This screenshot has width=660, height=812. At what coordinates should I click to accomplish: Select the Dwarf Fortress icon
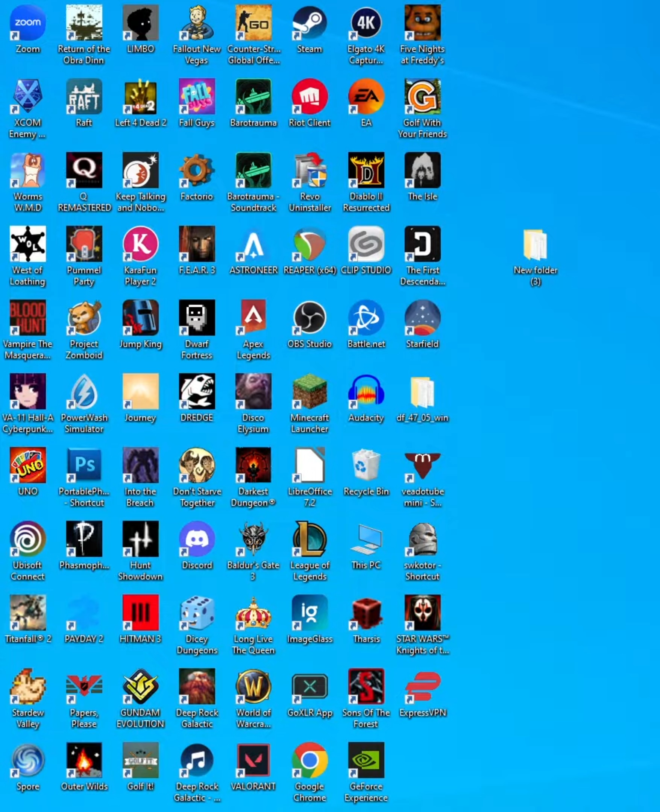pos(197,318)
